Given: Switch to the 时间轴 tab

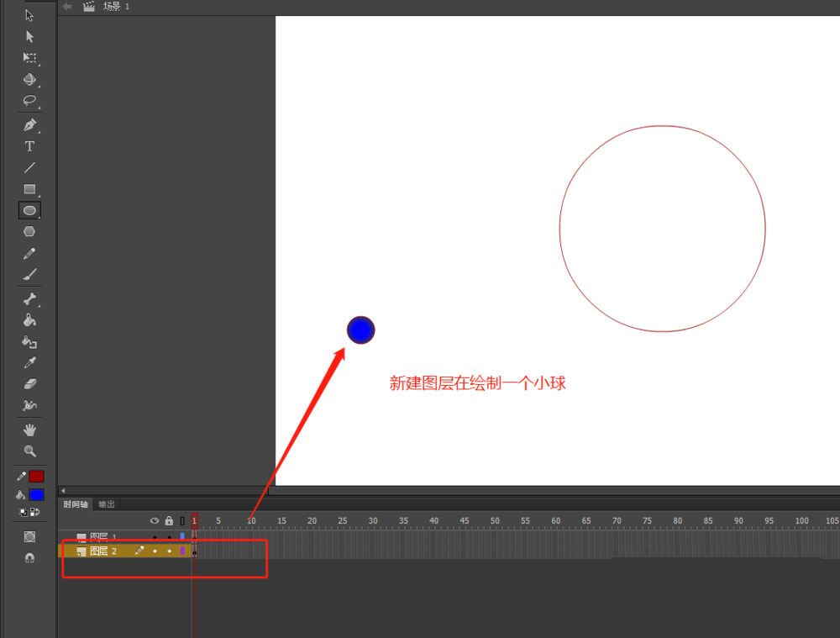Looking at the screenshot, I should pos(76,504).
